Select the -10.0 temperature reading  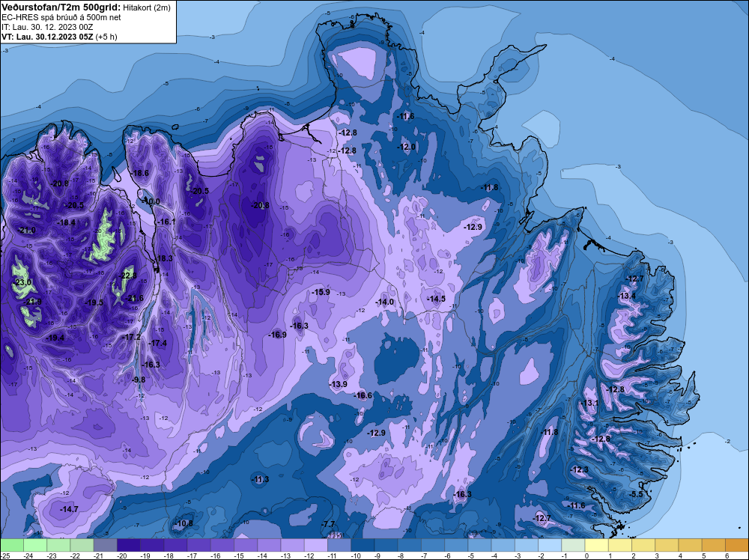[151, 202]
